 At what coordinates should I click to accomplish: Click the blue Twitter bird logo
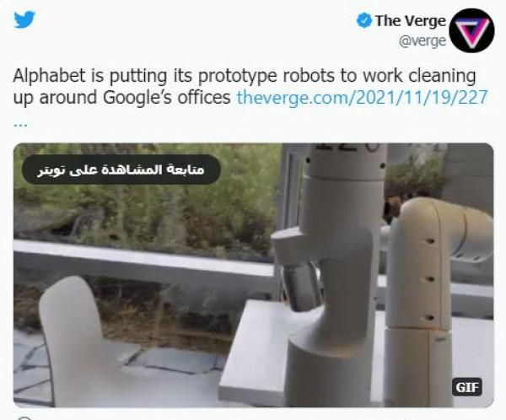(x=24, y=19)
